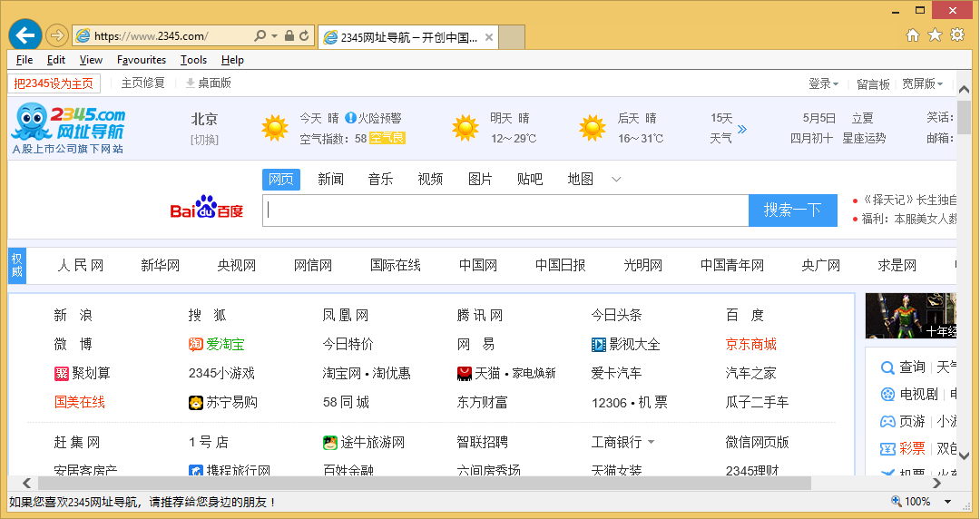The image size is (980, 519).
Task: Click the browser Forward arrow button
Action: click(x=57, y=35)
